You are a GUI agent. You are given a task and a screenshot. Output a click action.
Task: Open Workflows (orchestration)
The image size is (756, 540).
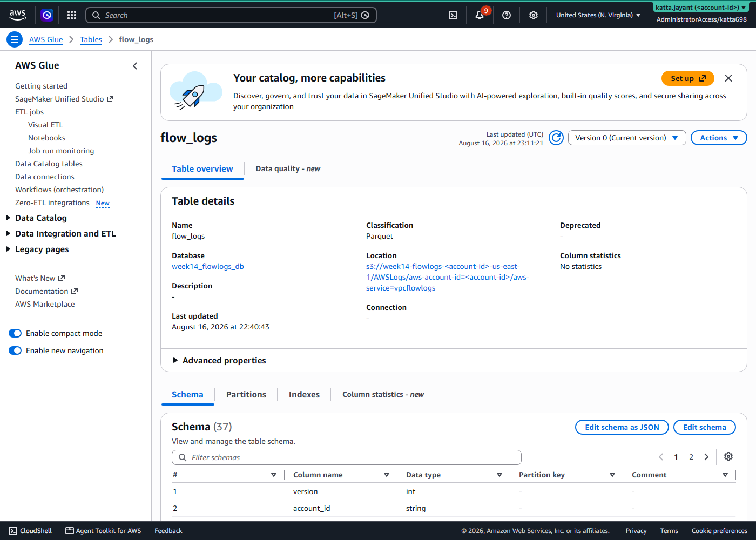click(x=59, y=190)
